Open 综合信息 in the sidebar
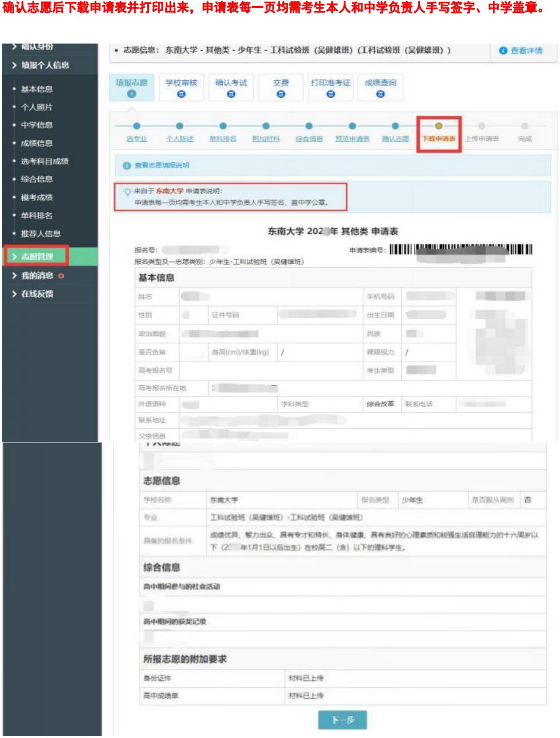Image resolution: width=560 pixels, height=738 pixels. [37, 179]
